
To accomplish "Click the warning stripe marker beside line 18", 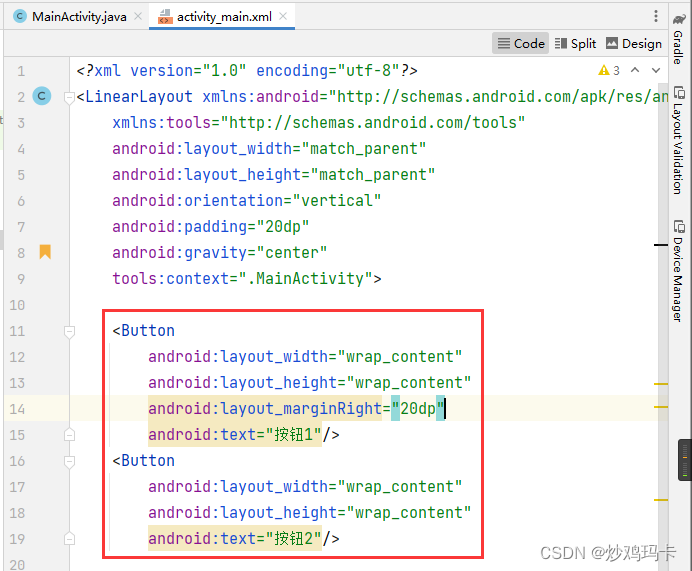I will 661,500.
